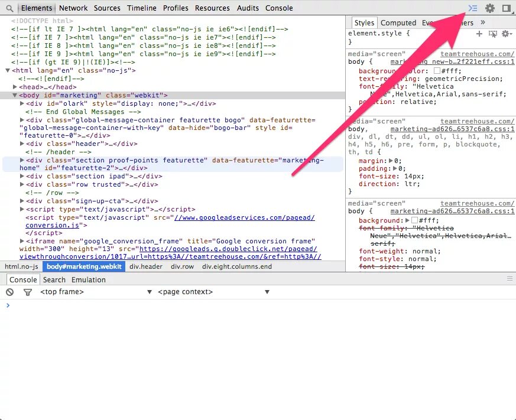Click the element.style rule block
The image size is (516, 420).
[x=430, y=37]
